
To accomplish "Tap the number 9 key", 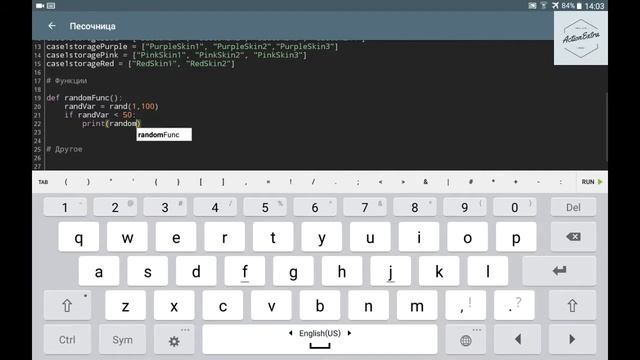I will 465,207.
